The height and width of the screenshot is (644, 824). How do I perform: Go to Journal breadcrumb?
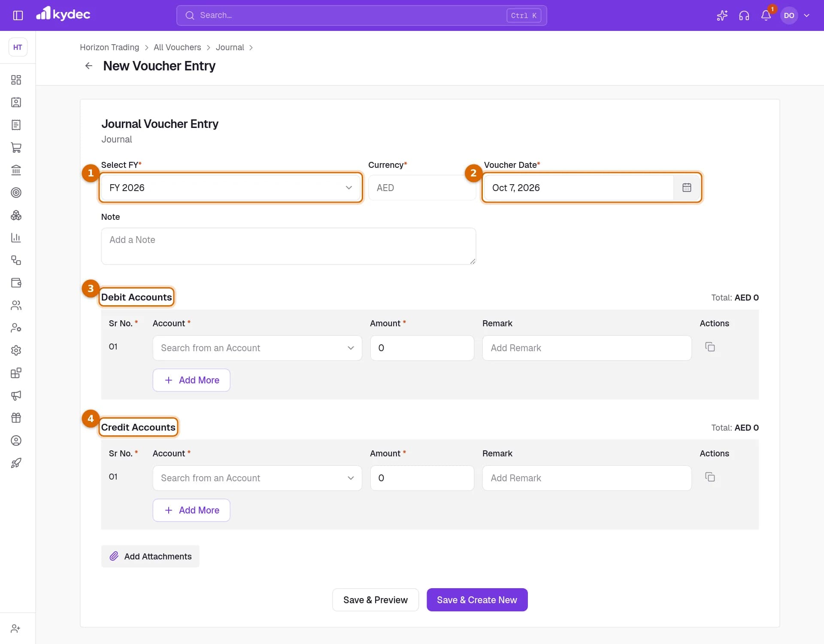point(230,47)
